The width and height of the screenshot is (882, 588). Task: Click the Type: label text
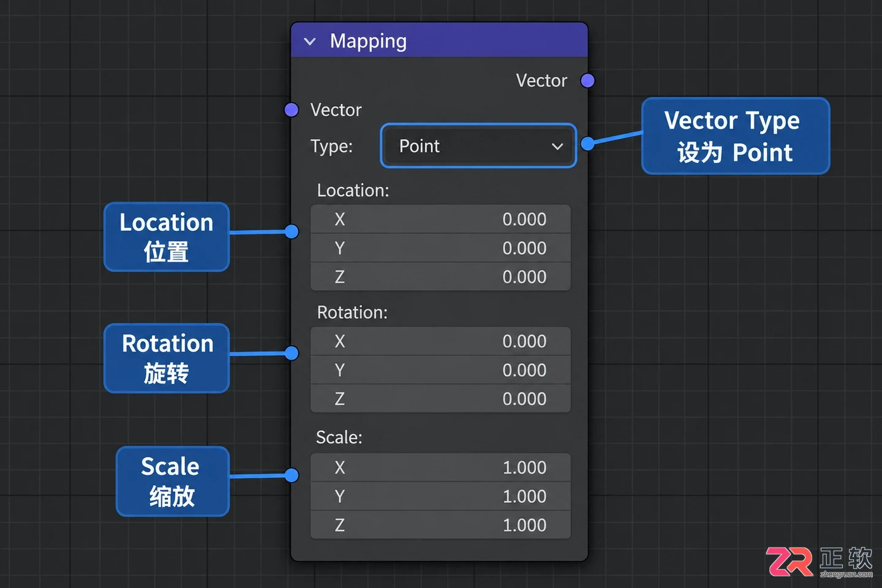[331, 146]
